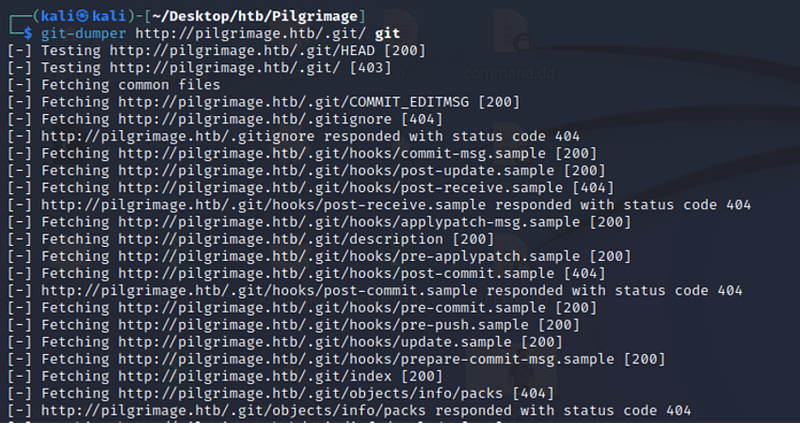Click the .git/HEAD URL on the first Testing line
Viewport: 800px width, 424px height.
[x=241, y=51]
